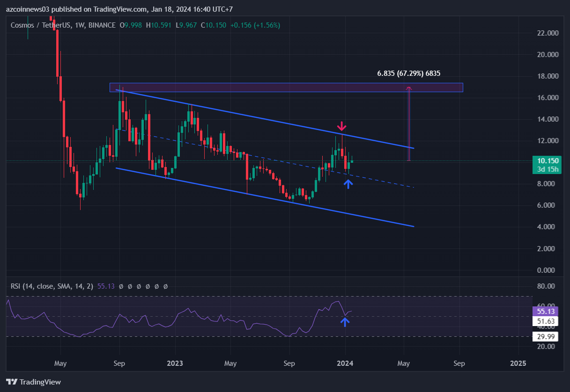570x392 pixels.
Task: Click the green current price tag 10.150
Action: pos(547,160)
